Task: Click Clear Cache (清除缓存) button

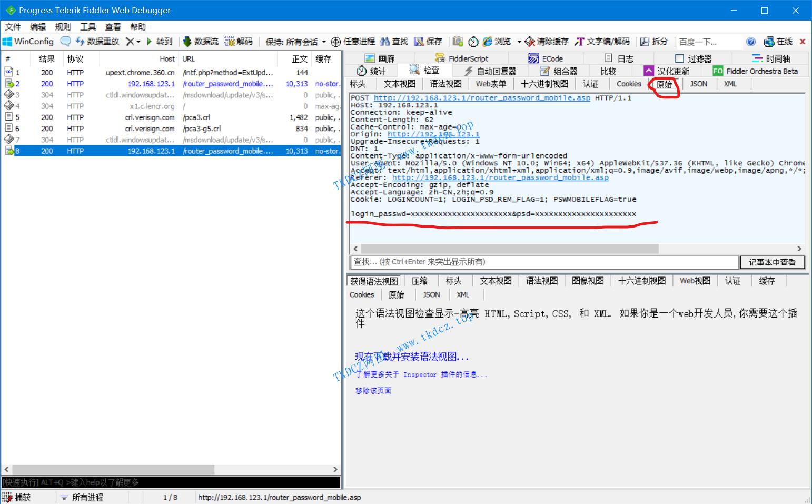Action: (547, 42)
